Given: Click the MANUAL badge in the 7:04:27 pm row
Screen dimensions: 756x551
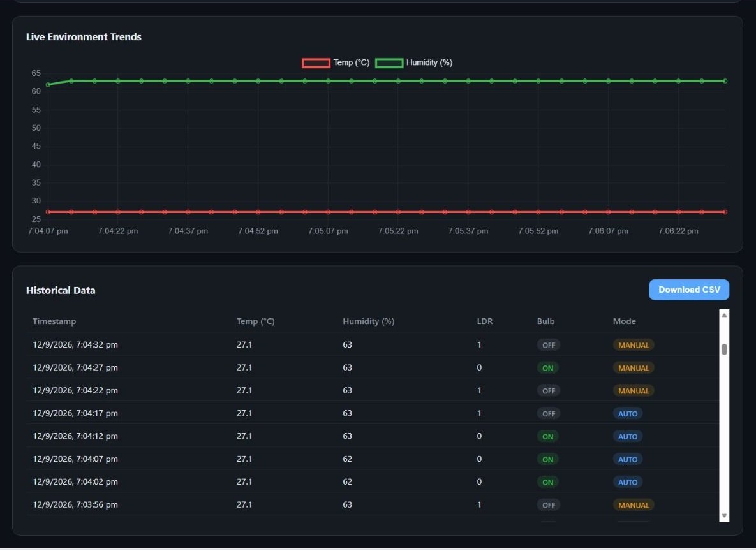Looking at the screenshot, I should [x=634, y=369].
